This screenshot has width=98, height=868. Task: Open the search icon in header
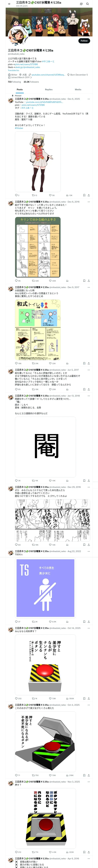(x=88, y=4)
